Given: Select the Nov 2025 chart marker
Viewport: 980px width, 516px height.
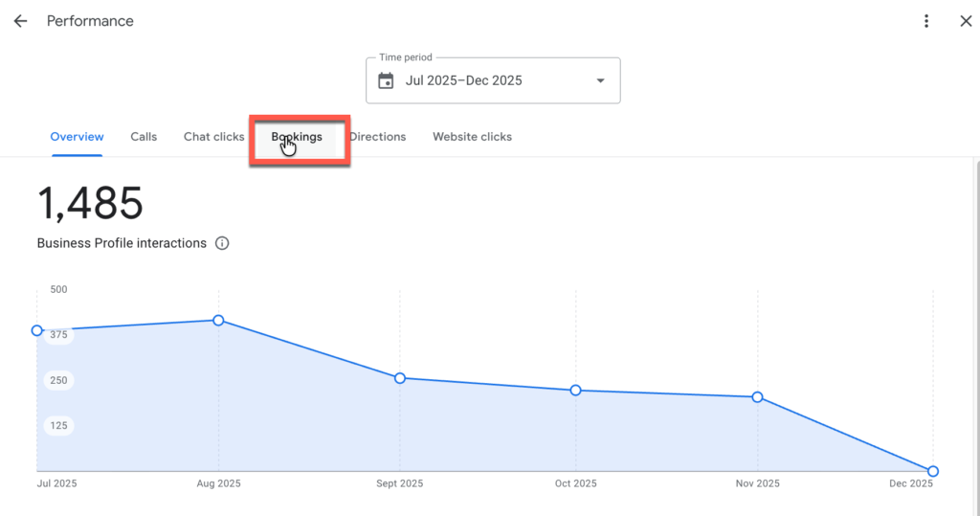Looking at the screenshot, I should pyautogui.click(x=758, y=397).
